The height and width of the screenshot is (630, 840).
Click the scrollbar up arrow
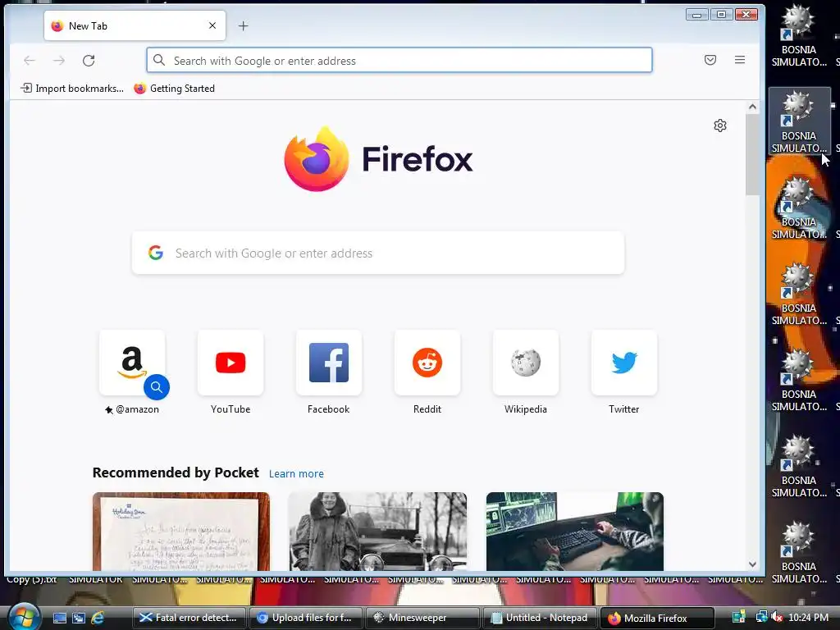point(752,107)
